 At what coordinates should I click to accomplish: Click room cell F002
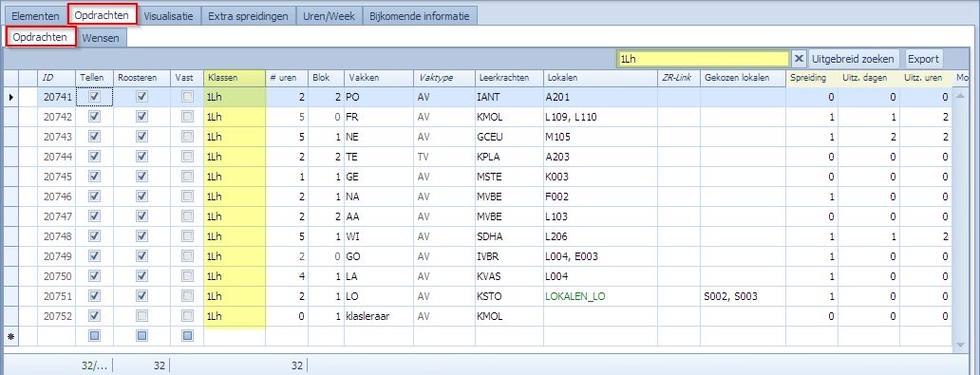click(x=600, y=197)
